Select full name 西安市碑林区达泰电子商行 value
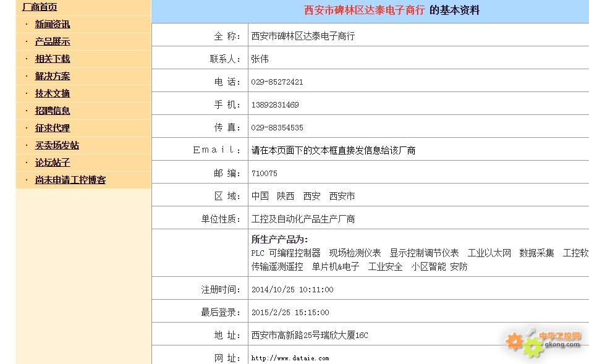 [x=303, y=36]
